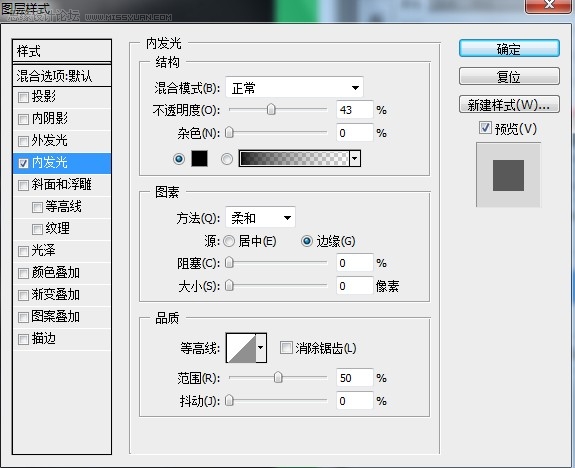Image resolution: width=575 pixels, height=468 pixels.
Task: Open 混合模式 dropdown showing 正常
Action: tap(294, 88)
